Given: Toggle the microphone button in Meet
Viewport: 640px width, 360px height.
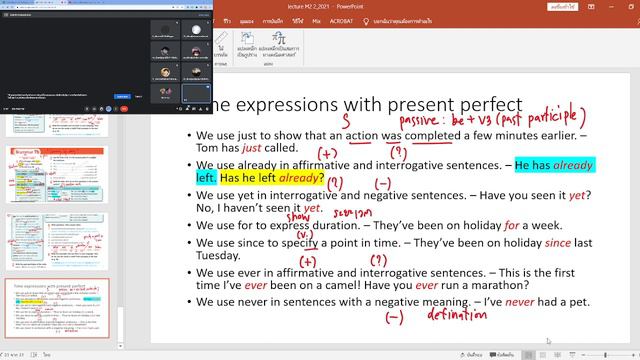Looking at the screenshot, I should [x=87, y=109].
